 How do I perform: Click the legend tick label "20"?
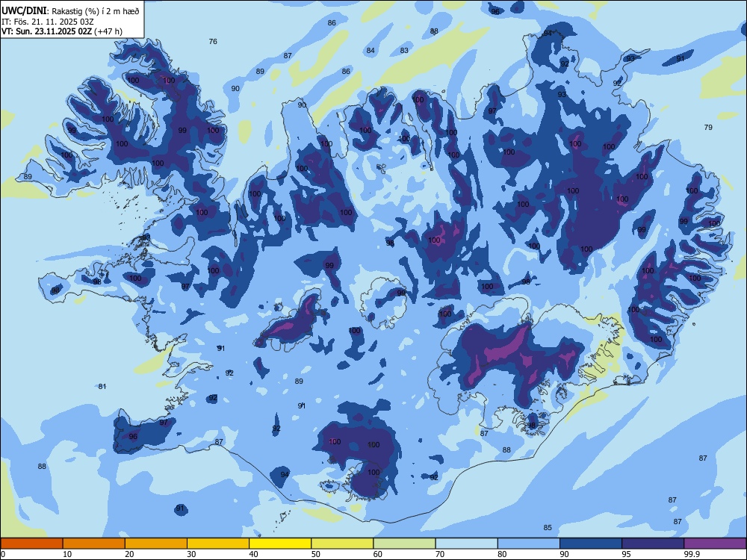coord(129,554)
